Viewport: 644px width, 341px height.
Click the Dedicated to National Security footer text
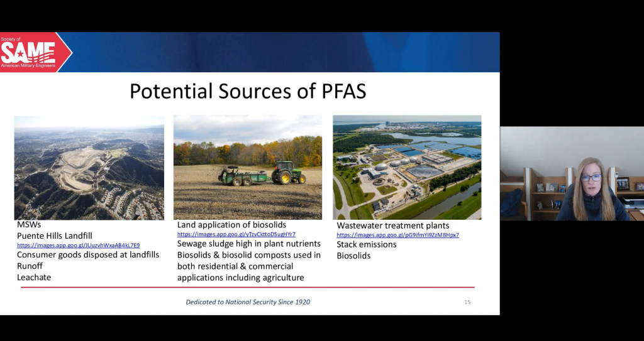[x=248, y=302]
